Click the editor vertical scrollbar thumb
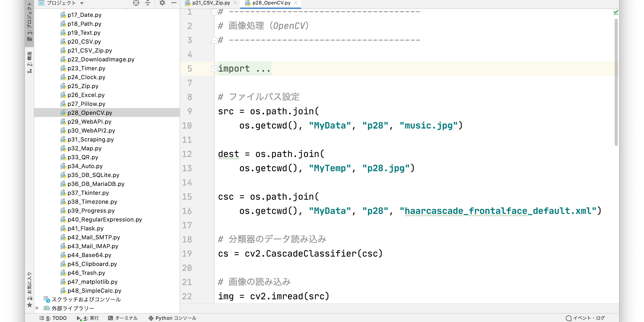Image resolution: width=644 pixels, height=322 pixels. tap(616, 83)
